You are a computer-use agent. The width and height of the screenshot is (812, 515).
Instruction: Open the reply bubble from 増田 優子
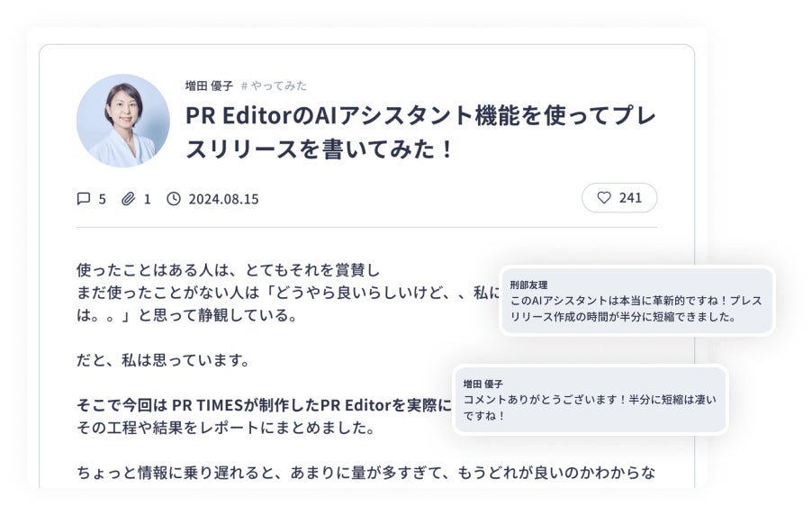click(591, 400)
